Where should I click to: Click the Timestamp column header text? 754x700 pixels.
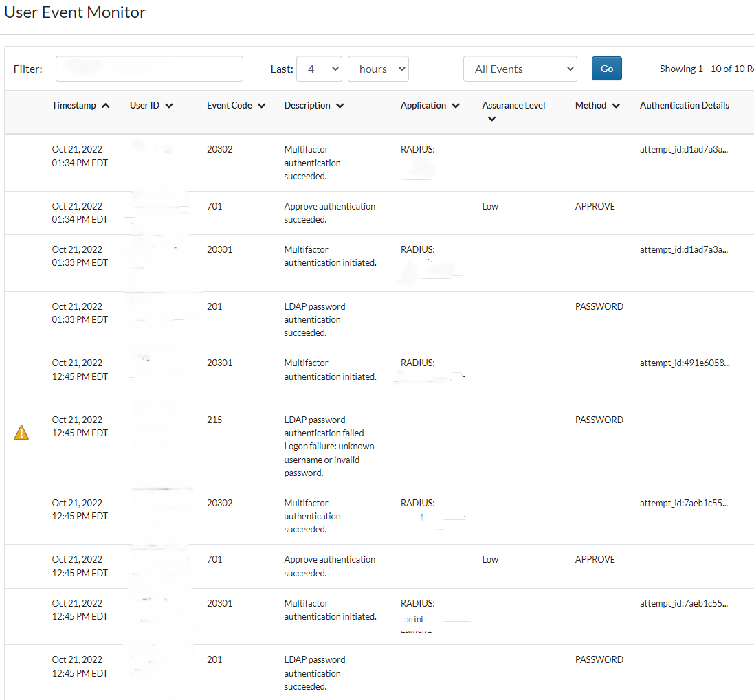[74, 105]
